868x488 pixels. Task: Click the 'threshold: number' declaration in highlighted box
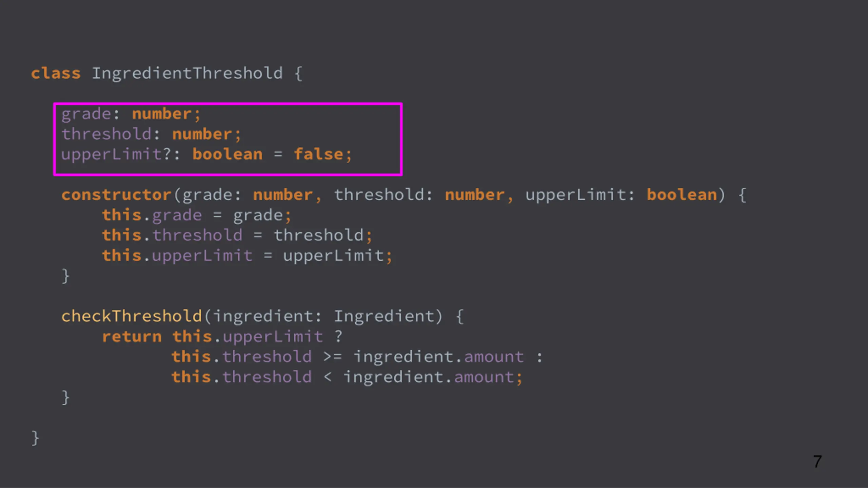pos(151,134)
